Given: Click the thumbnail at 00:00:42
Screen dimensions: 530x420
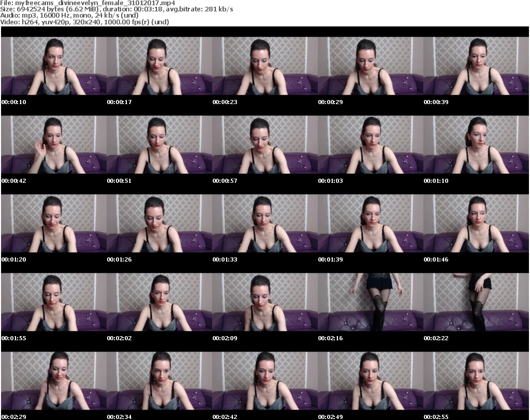Looking at the screenshot, I should pyautogui.click(x=53, y=144).
